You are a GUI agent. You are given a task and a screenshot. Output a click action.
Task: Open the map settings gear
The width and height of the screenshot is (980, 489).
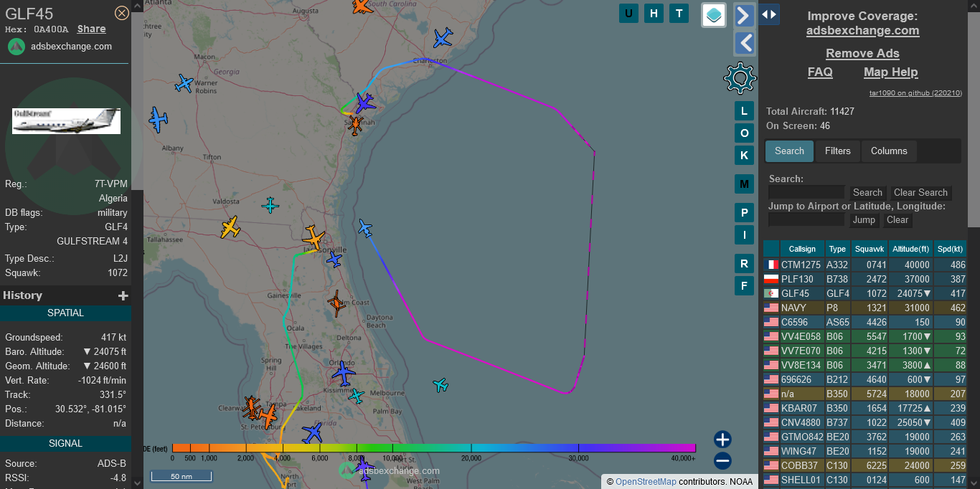740,78
